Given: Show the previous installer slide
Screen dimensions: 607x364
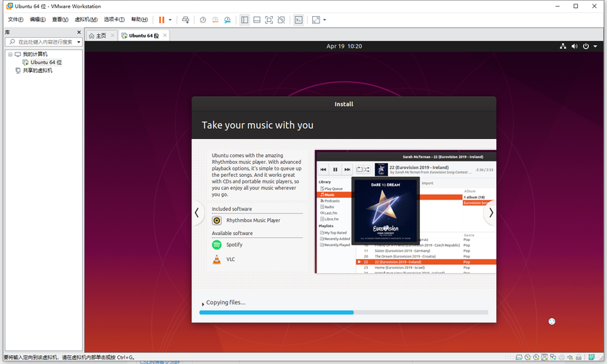Looking at the screenshot, I should click(x=197, y=213).
